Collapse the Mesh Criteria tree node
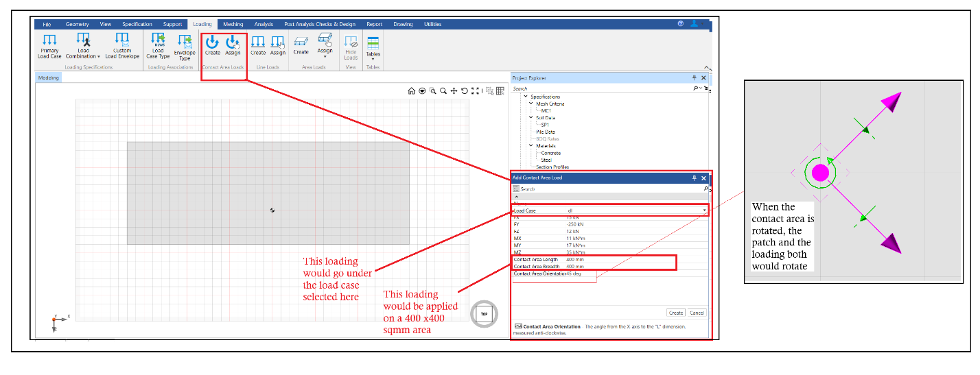 coord(531,104)
